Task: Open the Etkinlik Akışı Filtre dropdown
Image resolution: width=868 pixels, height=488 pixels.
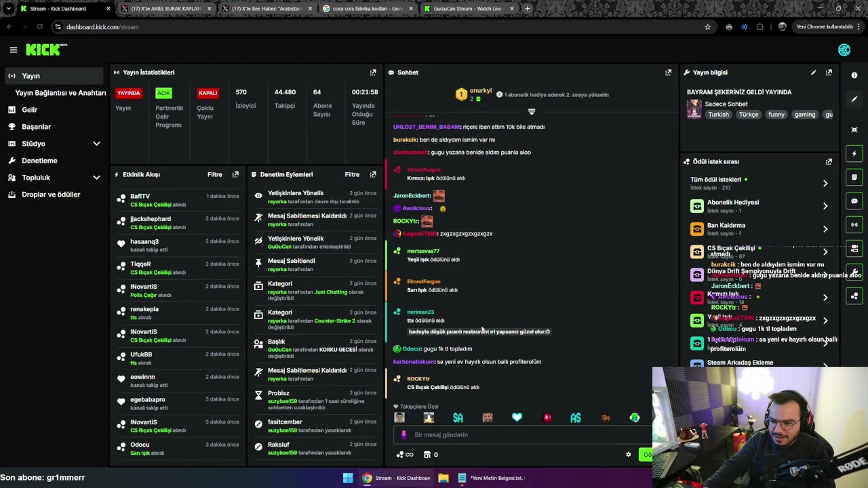Action: point(214,175)
